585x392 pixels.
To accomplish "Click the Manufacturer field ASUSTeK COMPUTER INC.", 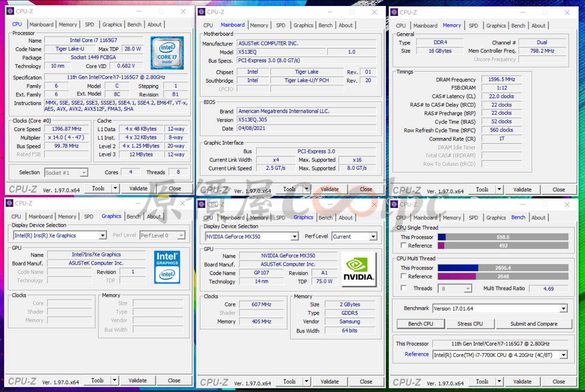I will pos(306,43).
